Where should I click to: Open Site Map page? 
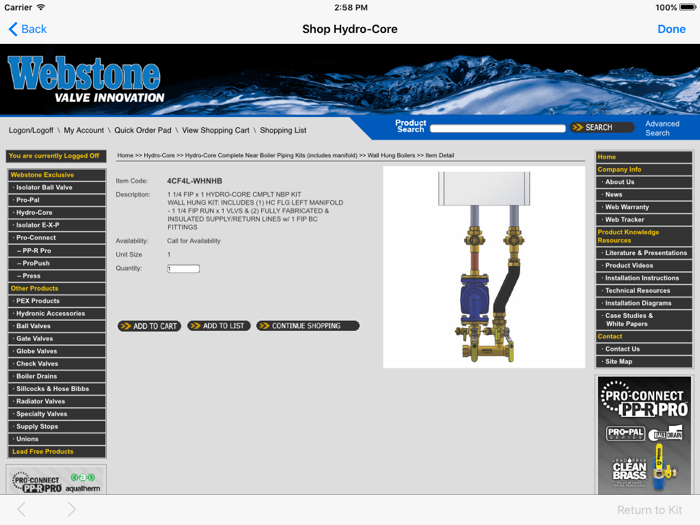tap(644, 361)
